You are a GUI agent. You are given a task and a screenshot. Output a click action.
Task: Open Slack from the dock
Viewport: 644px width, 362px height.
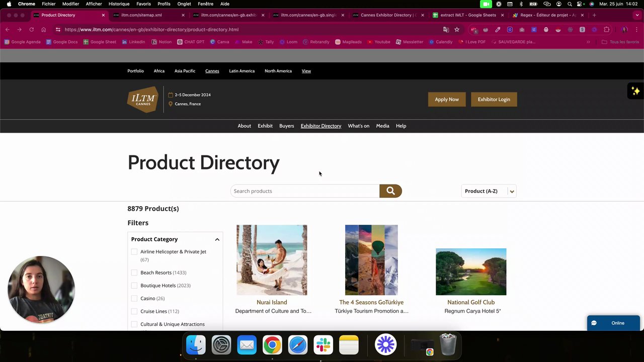(323, 345)
